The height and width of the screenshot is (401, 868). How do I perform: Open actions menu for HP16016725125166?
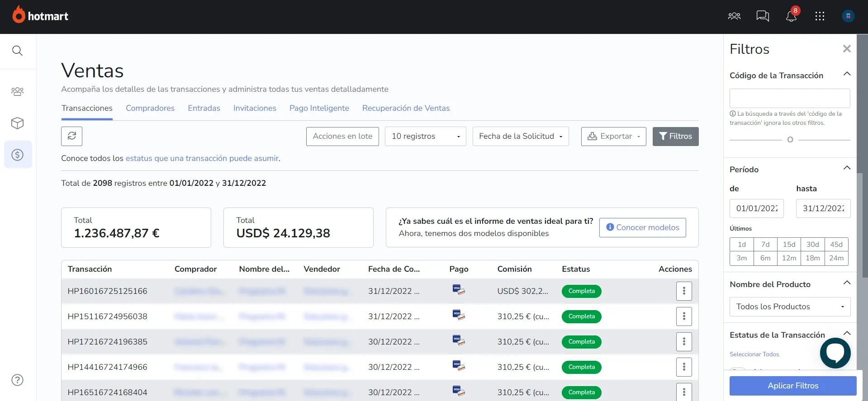click(684, 291)
